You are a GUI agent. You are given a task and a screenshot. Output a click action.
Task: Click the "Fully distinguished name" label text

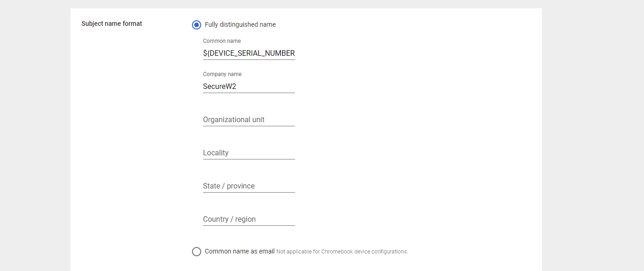(240, 24)
